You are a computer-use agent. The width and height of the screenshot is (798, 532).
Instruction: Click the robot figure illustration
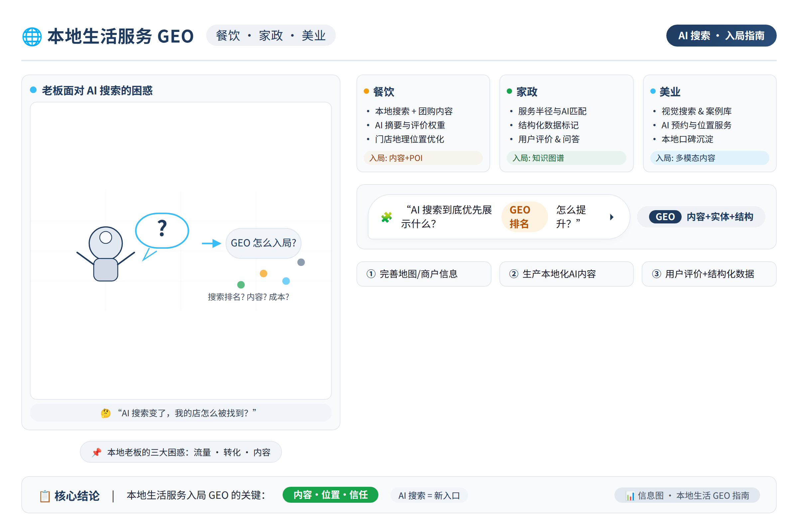pos(105,254)
